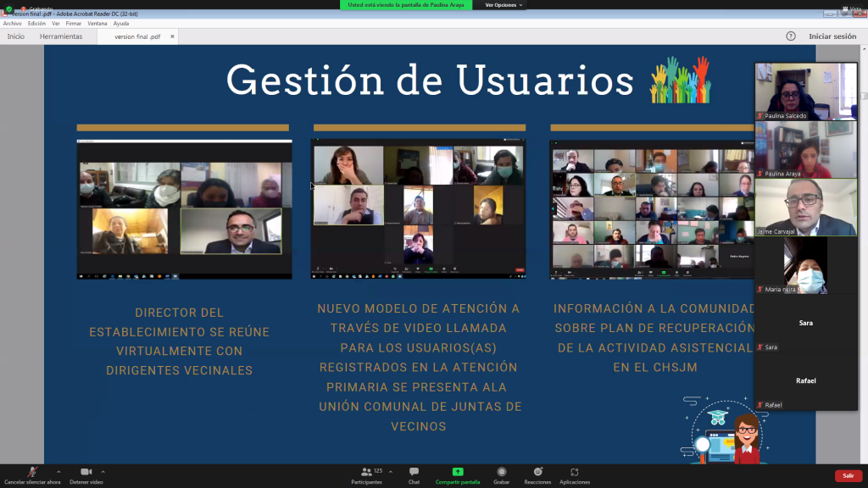This screenshot has height=488, width=868.
Task: Change layout with the Vista button
Action: pos(854,9)
